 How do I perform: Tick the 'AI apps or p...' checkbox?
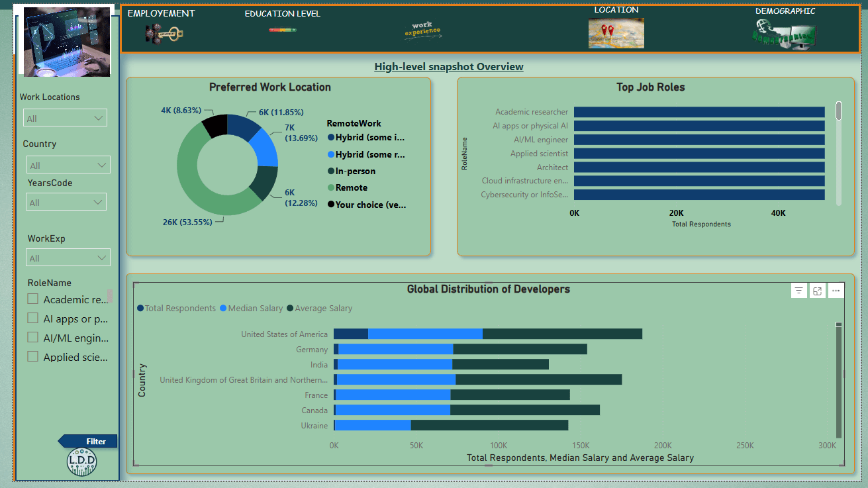point(32,318)
